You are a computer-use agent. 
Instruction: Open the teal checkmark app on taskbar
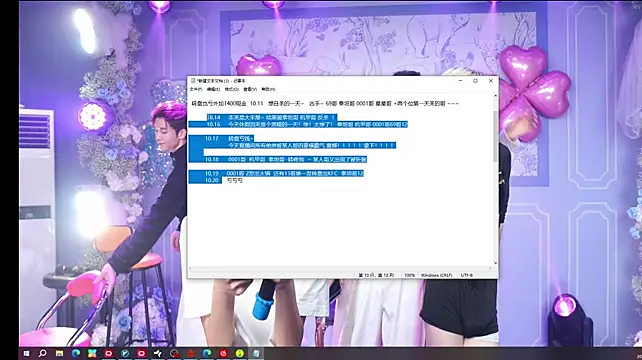click(125, 353)
